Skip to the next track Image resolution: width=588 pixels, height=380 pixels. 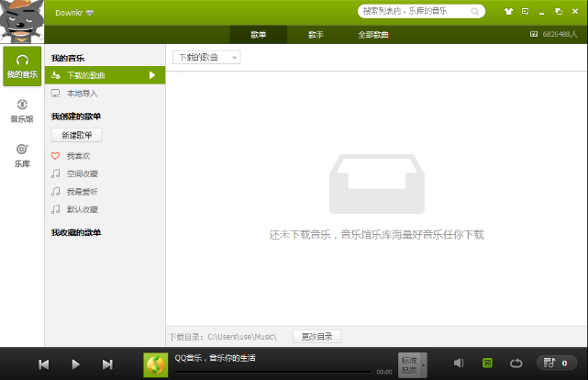tap(107, 364)
